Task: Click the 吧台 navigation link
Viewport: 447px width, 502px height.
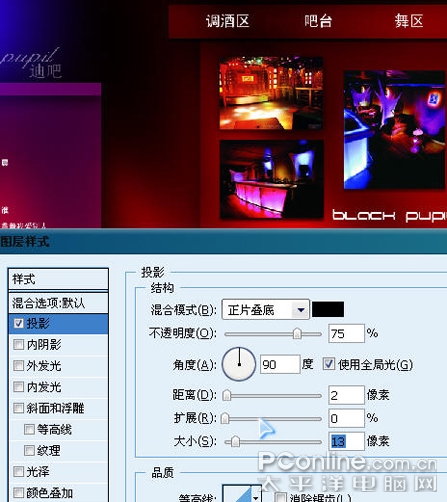Action: pos(318,21)
